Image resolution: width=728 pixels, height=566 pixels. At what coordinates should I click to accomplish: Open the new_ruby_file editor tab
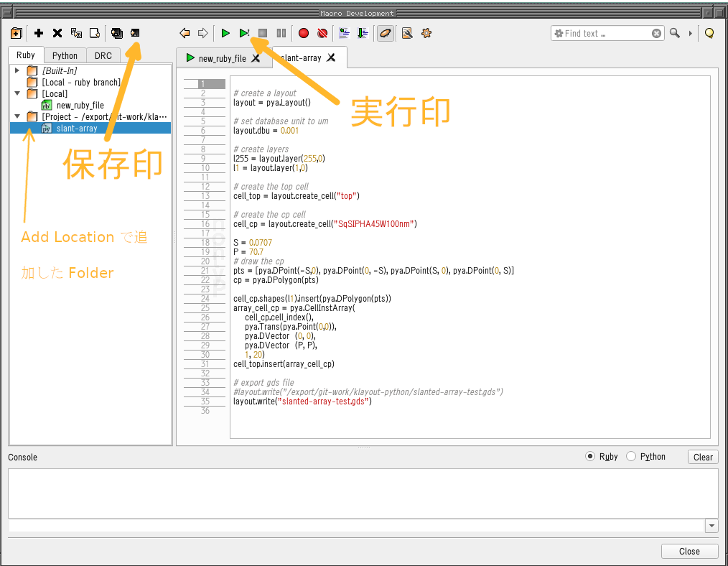tap(222, 58)
